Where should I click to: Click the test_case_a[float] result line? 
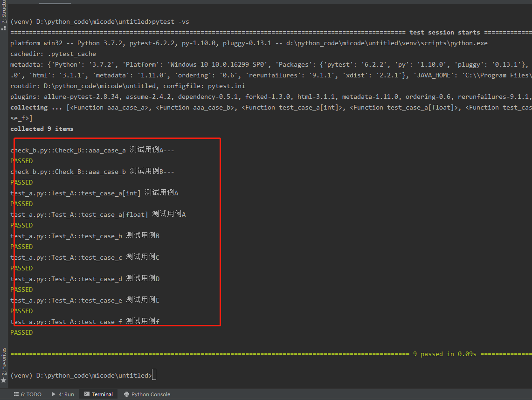(x=98, y=214)
